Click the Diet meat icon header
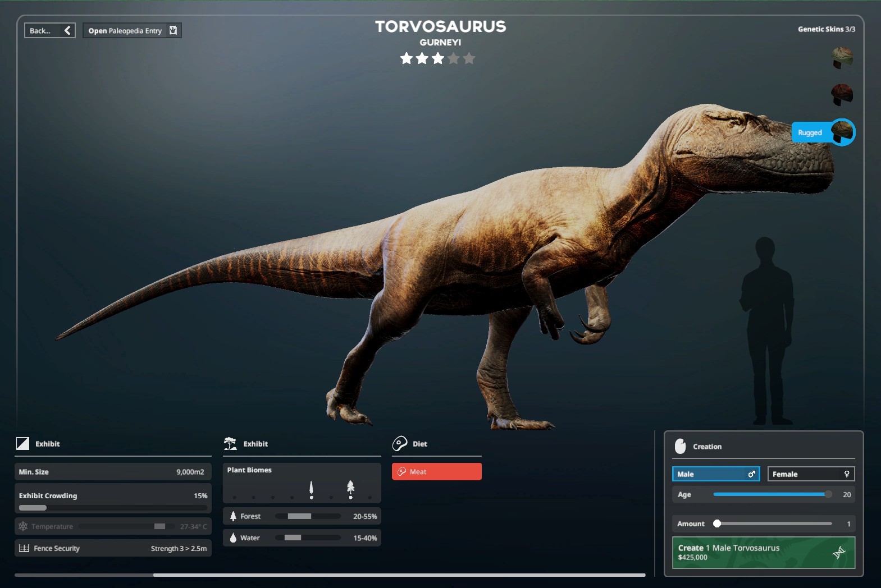This screenshot has width=881, height=588. point(399,444)
